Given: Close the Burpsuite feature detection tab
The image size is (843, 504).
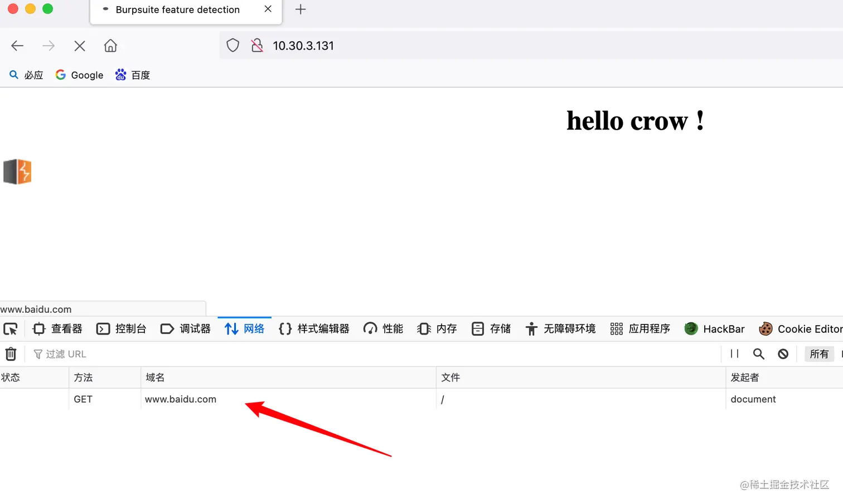Looking at the screenshot, I should click(268, 9).
